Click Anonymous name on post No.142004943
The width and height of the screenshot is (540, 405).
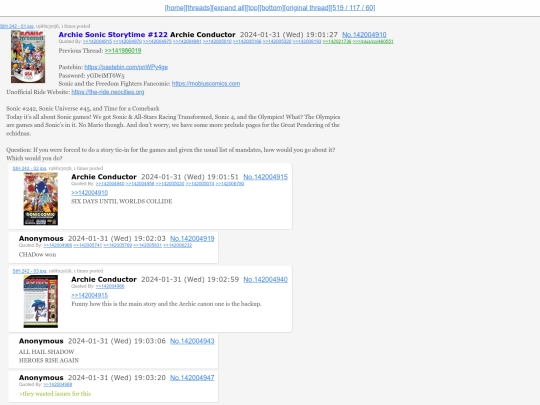(x=41, y=341)
